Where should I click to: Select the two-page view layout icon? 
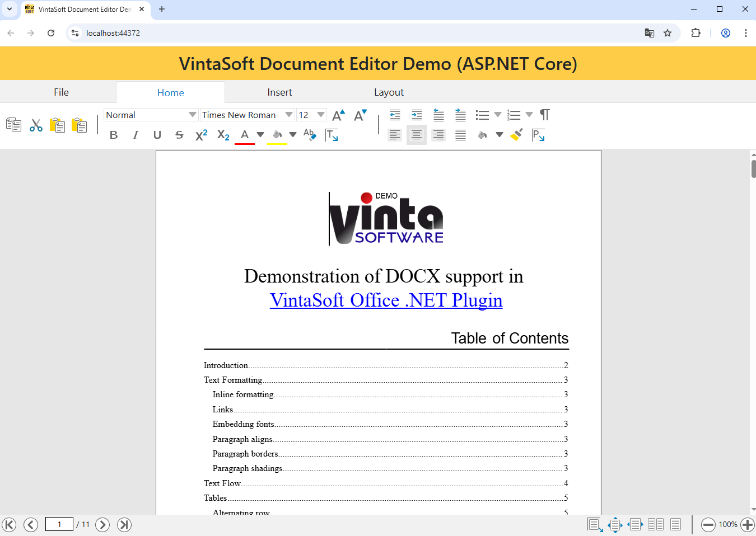pyautogui.click(x=655, y=524)
